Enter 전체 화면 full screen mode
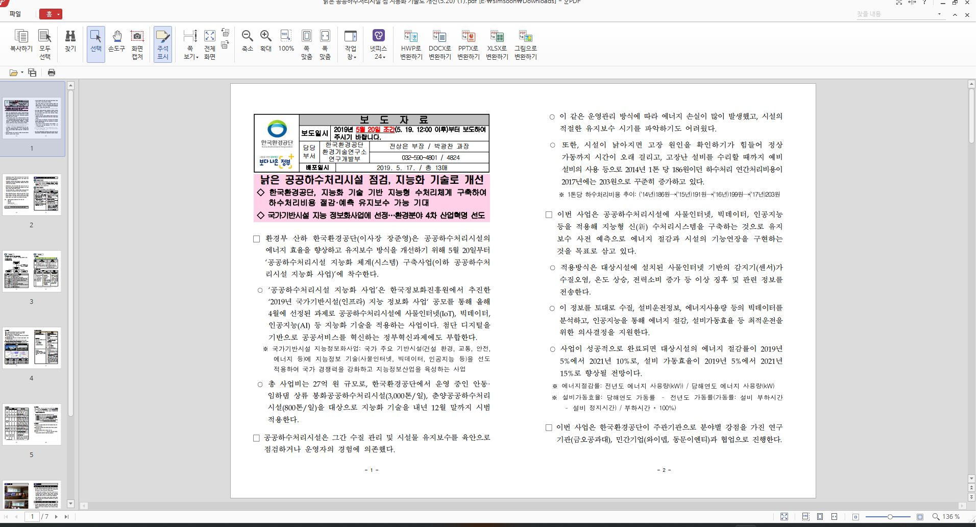The image size is (980, 527). [x=210, y=44]
